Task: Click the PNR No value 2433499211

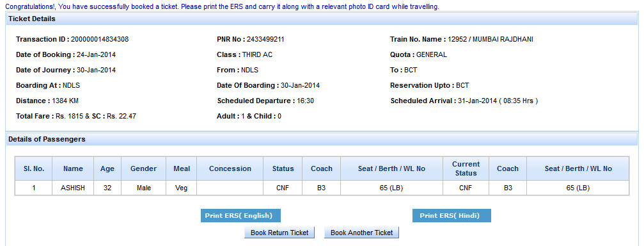Action: 265,40
